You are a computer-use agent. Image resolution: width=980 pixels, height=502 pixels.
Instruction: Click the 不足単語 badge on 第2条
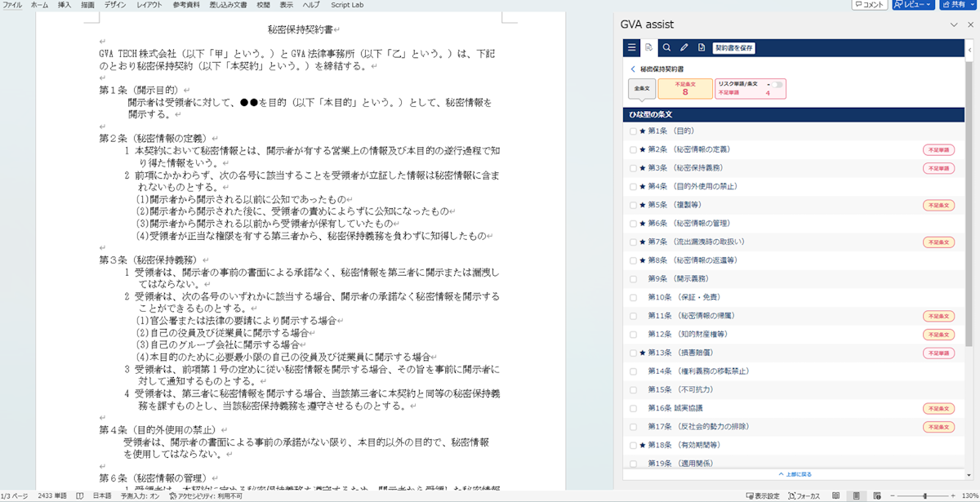938,149
